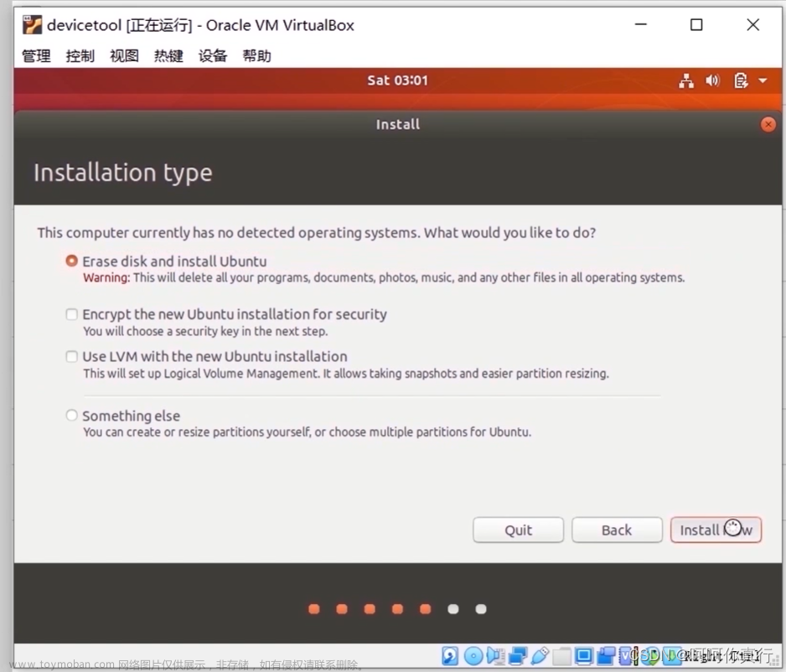Click the network adapters status icon

[518, 655]
